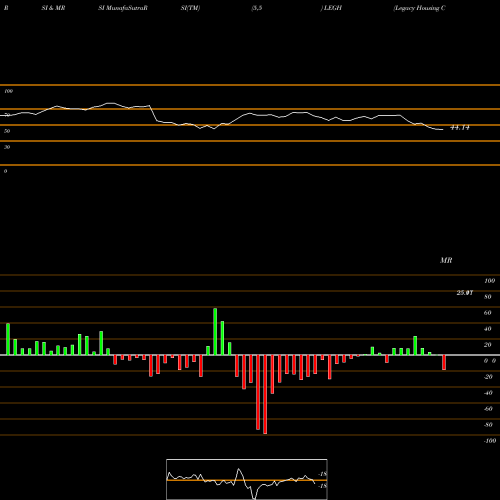Click the endpoint of the white RSI line
Image resolution: width=500 pixels, height=500 pixels.
(443, 129)
